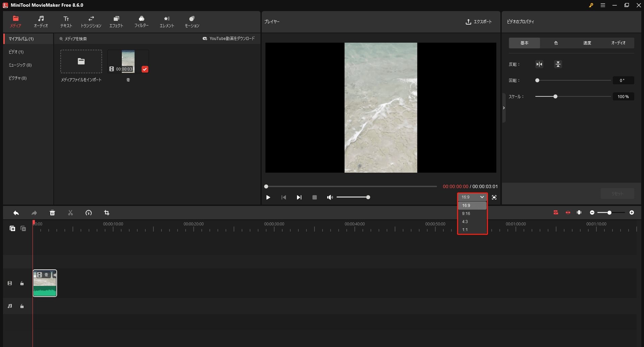
Task: Select 9:16 from the aspect ratio dropdown
Action: point(466,213)
